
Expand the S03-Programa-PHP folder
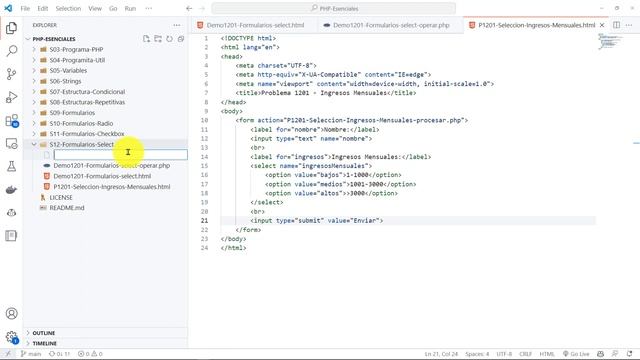tap(76, 49)
